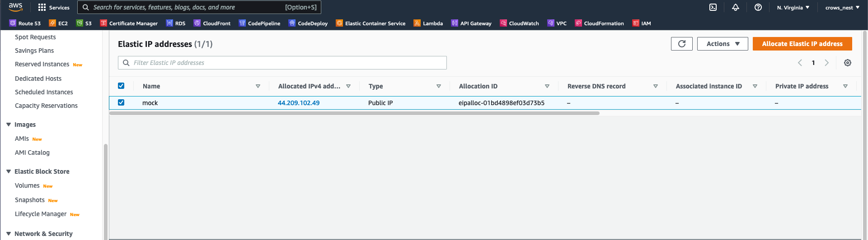
Task: Open API Gateway shortcut
Action: click(x=471, y=23)
